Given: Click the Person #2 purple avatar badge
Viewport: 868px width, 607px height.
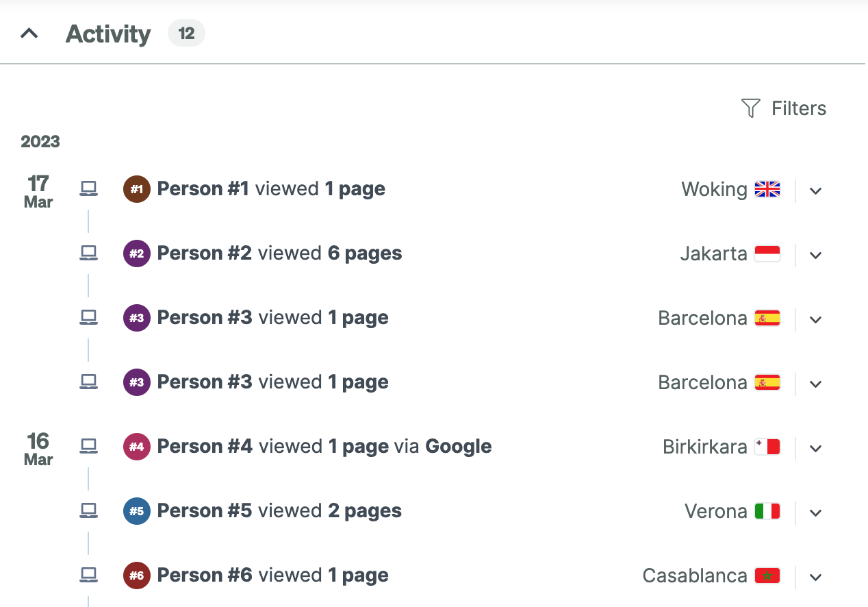Looking at the screenshot, I should point(137,253).
